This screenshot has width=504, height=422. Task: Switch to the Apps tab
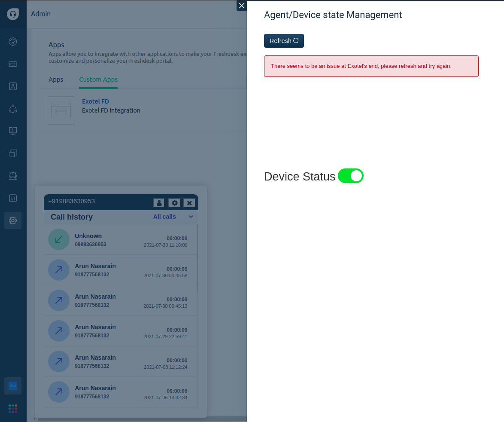tap(56, 80)
